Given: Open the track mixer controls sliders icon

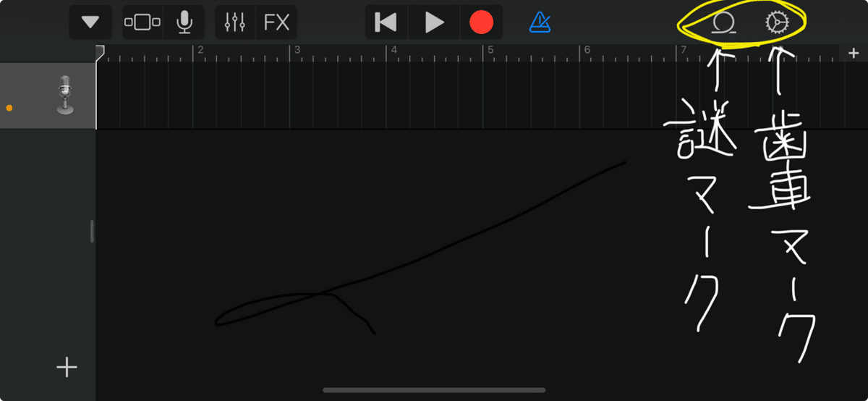Looking at the screenshot, I should click(x=236, y=22).
